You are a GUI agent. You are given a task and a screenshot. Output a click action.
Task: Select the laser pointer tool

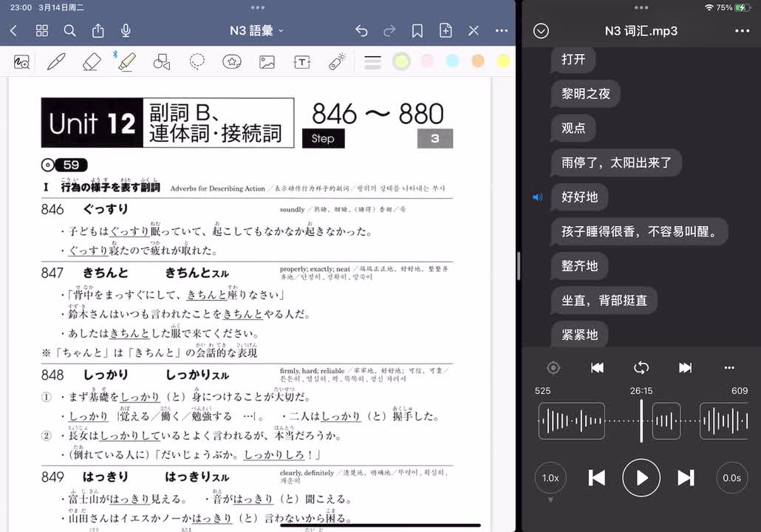(337, 61)
